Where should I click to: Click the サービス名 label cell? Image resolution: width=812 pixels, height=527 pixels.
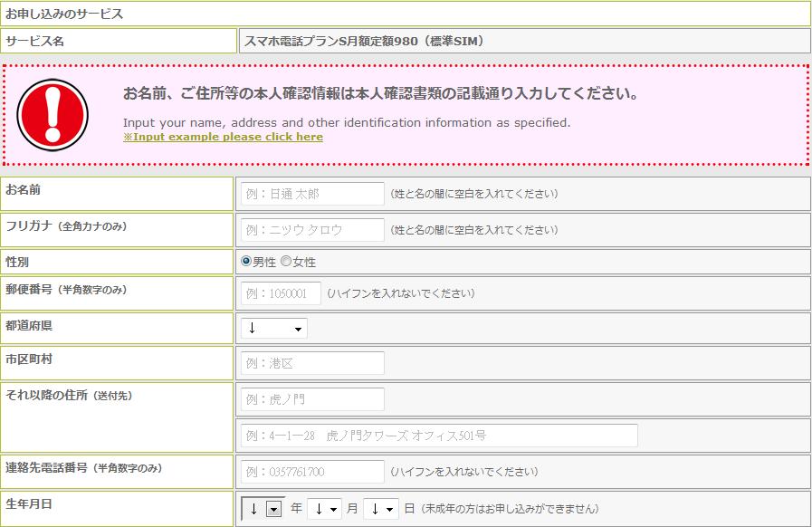click(118, 41)
